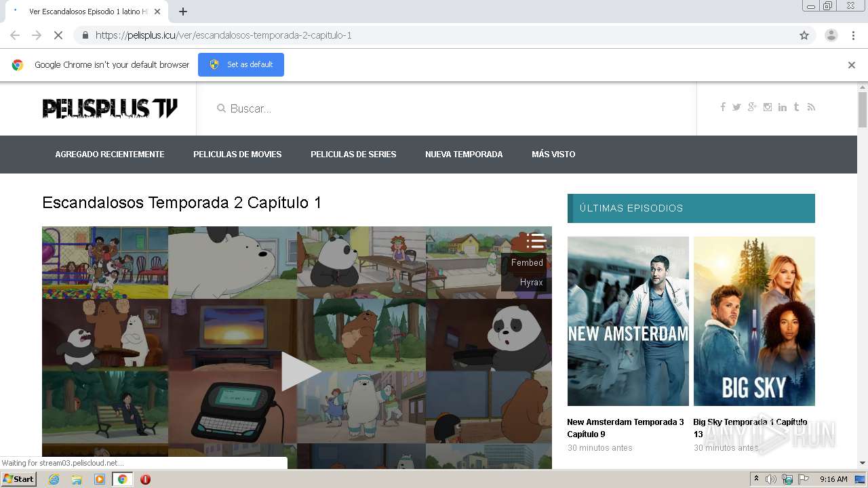Bookmark this page with the star icon

(x=804, y=35)
